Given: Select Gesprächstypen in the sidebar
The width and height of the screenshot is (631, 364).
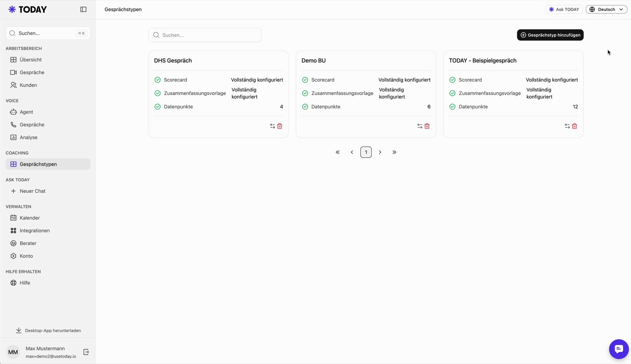Looking at the screenshot, I should [48, 164].
